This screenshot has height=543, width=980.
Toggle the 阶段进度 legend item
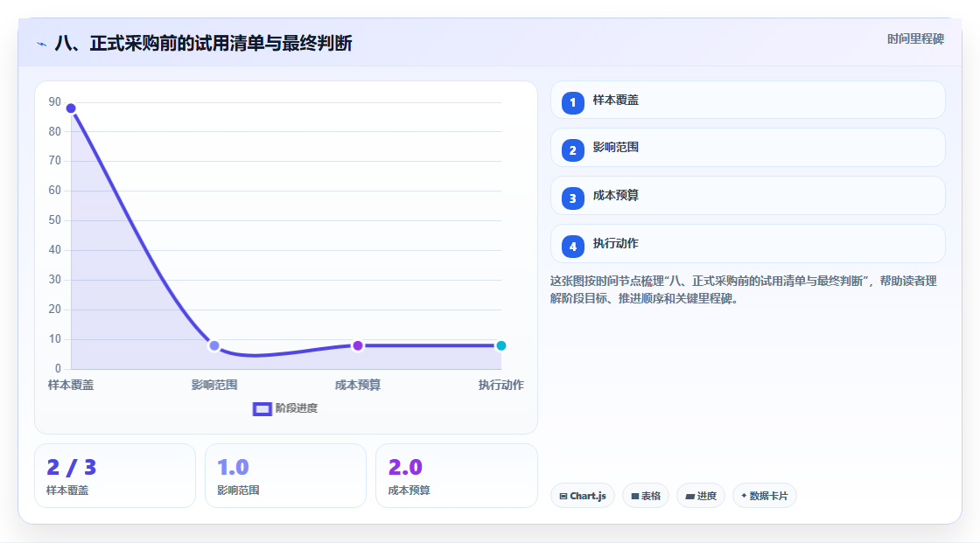click(x=285, y=408)
